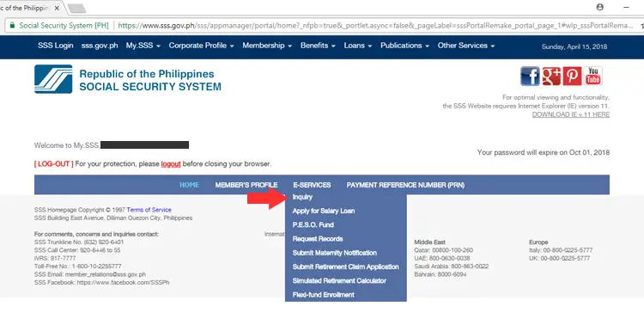Click the browser address bar URL
The width and height of the screenshot is (644, 313).
click(x=375, y=26)
